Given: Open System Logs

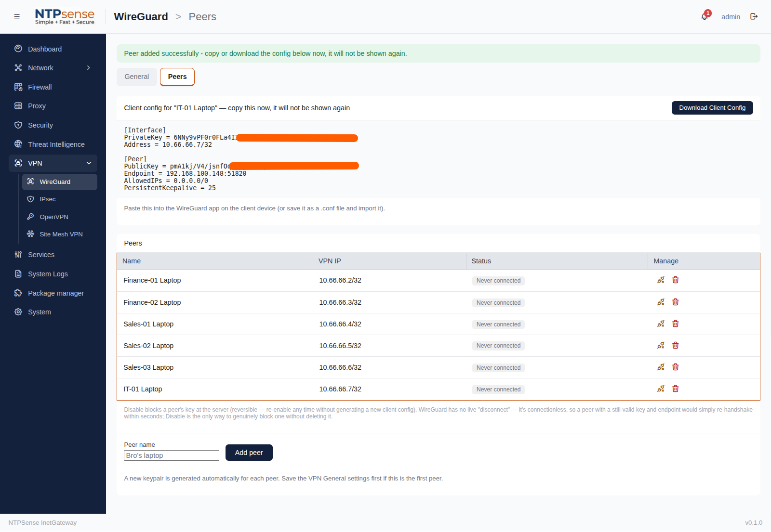Looking at the screenshot, I should [53, 274].
